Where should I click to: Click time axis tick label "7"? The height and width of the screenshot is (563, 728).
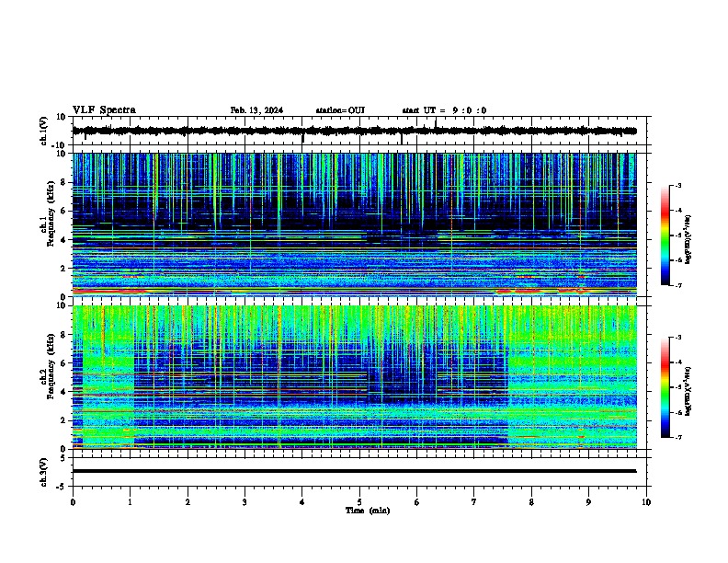tap(474, 502)
